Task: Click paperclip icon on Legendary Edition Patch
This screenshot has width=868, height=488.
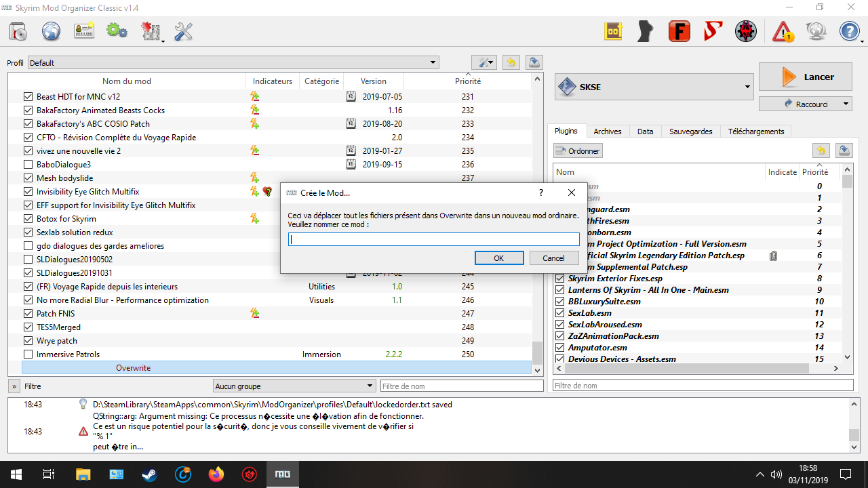Action: (773, 256)
